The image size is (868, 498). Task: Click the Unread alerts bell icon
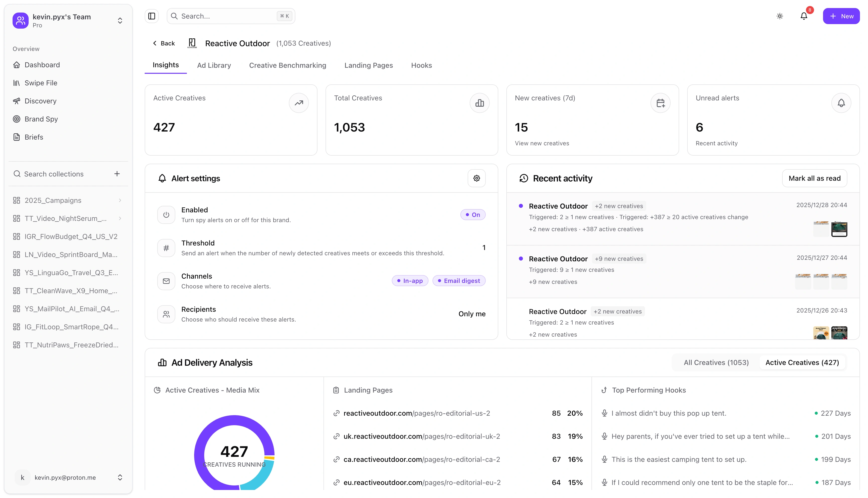pyautogui.click(x=841, y=103)
